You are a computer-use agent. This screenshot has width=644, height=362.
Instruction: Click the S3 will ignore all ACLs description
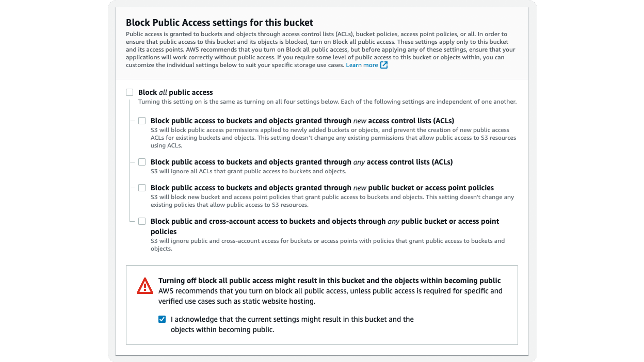tap(247, 171)
